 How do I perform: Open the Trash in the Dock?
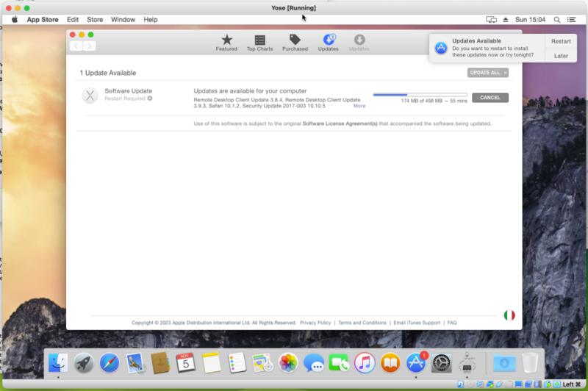(530, 363)
